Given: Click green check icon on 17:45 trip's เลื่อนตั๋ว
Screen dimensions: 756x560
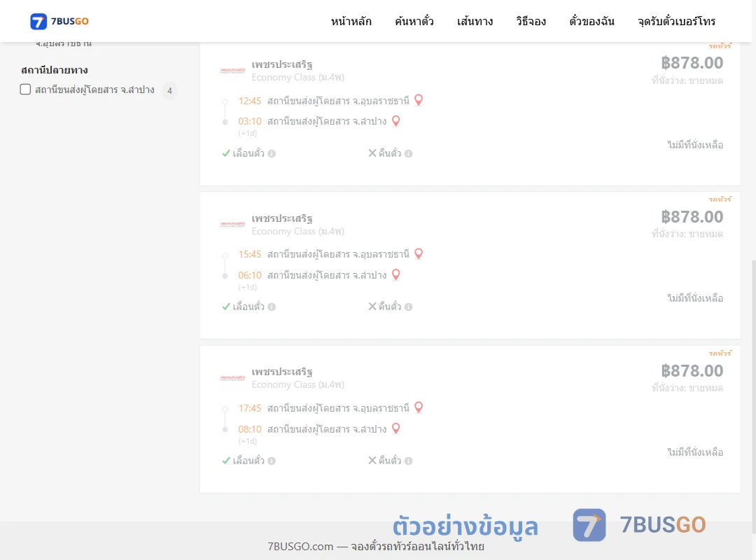Looking at the screenshot, I should 225,461.
